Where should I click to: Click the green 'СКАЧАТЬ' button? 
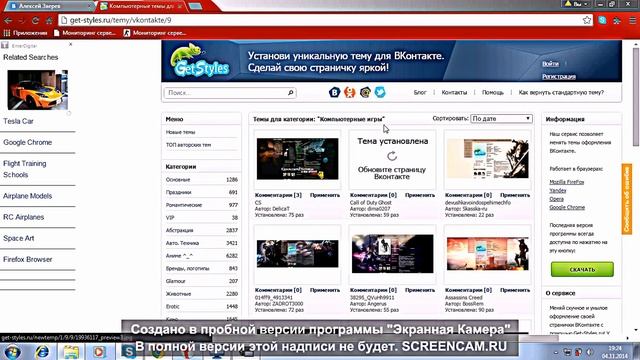pyautogui.click(x=582, y=269)
